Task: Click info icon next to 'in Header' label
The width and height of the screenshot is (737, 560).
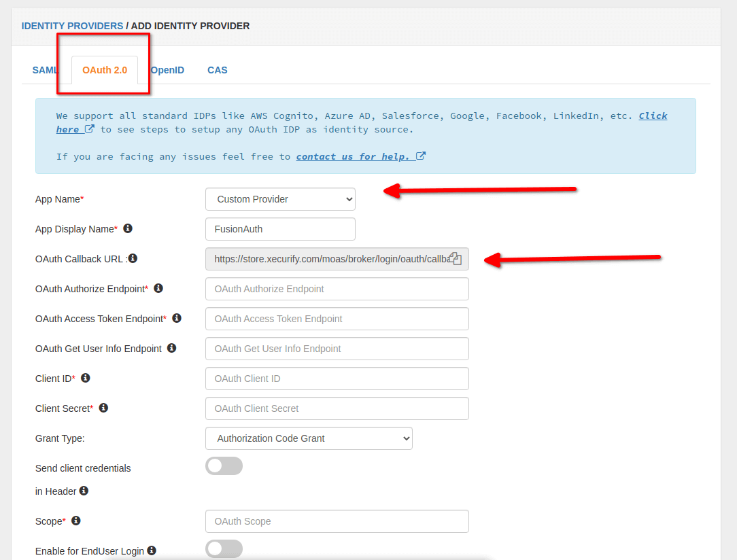Action: tap(84, 491)
